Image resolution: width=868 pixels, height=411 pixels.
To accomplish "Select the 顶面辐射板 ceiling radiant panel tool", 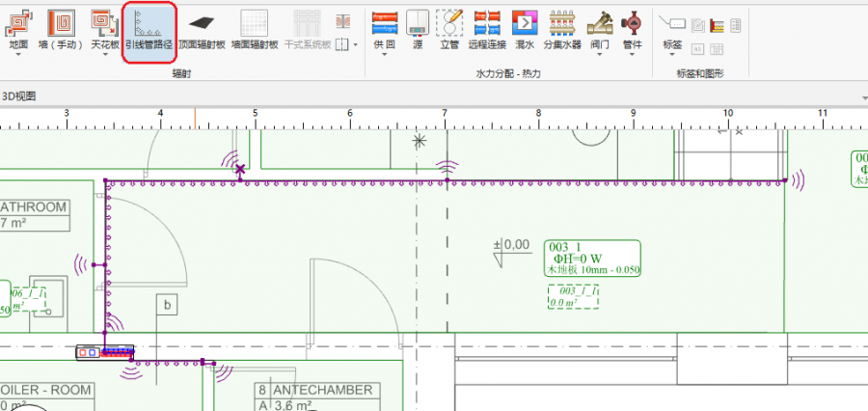I will tap(201, 28).
